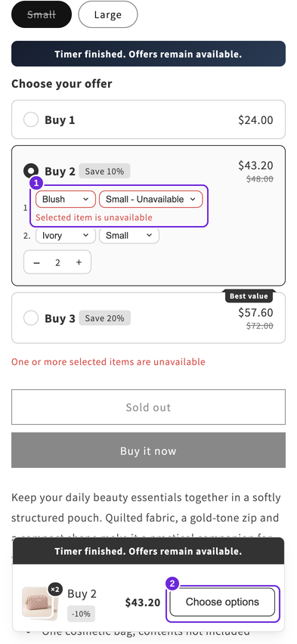Click the quantity field showing 2
297x644 pixels.
[57, 262]
